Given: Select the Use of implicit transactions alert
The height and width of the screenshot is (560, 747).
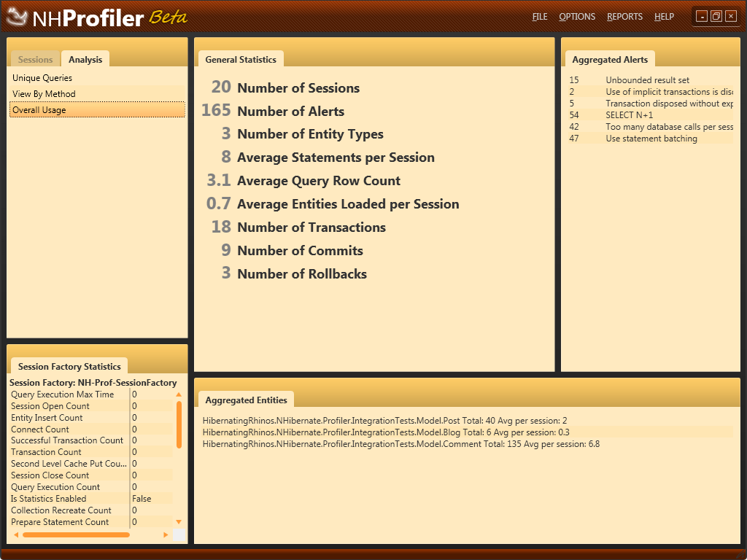Looking at the screenshot, I should [x=651, y=91].
